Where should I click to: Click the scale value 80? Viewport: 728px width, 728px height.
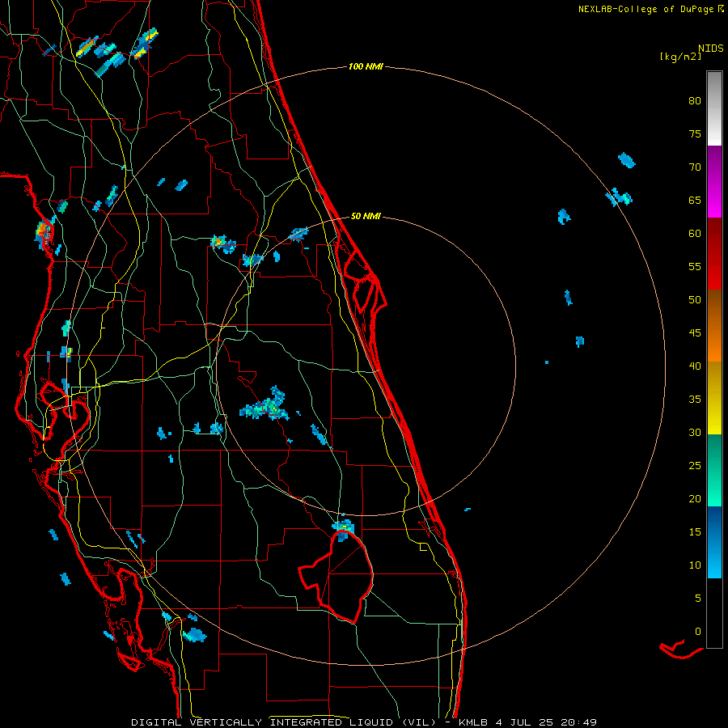tap(695, 101)
